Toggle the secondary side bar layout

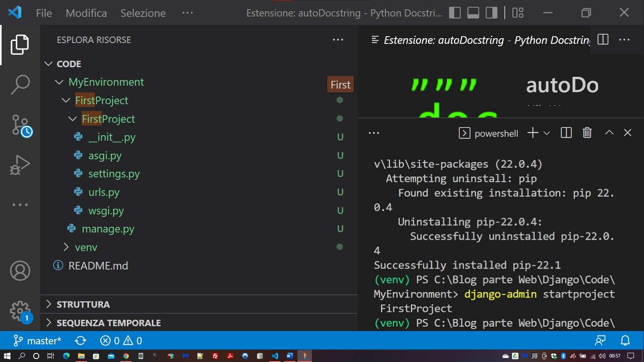point(491,13)
